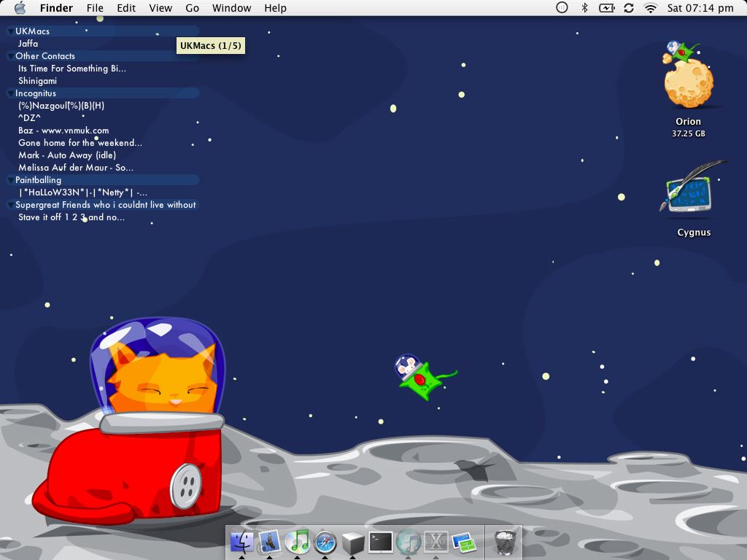Launch Mail from the Dock

coord(270,542)
